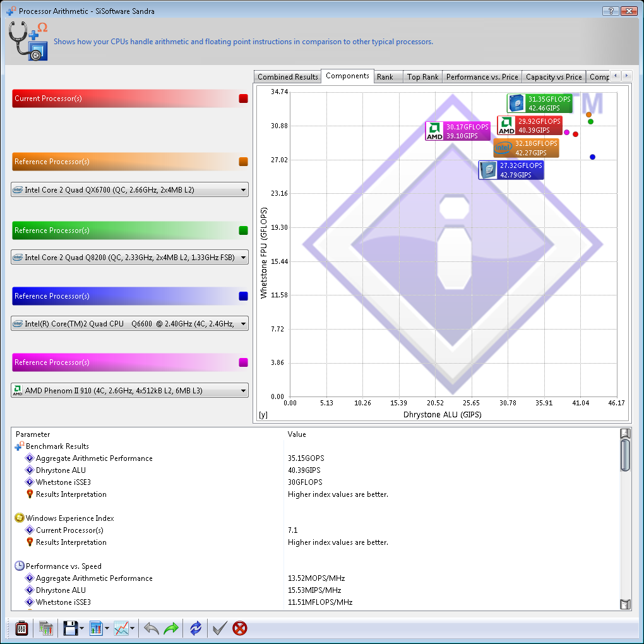
Task: Click the orange reference processor color swatch
Action: [x=243, y=162]
